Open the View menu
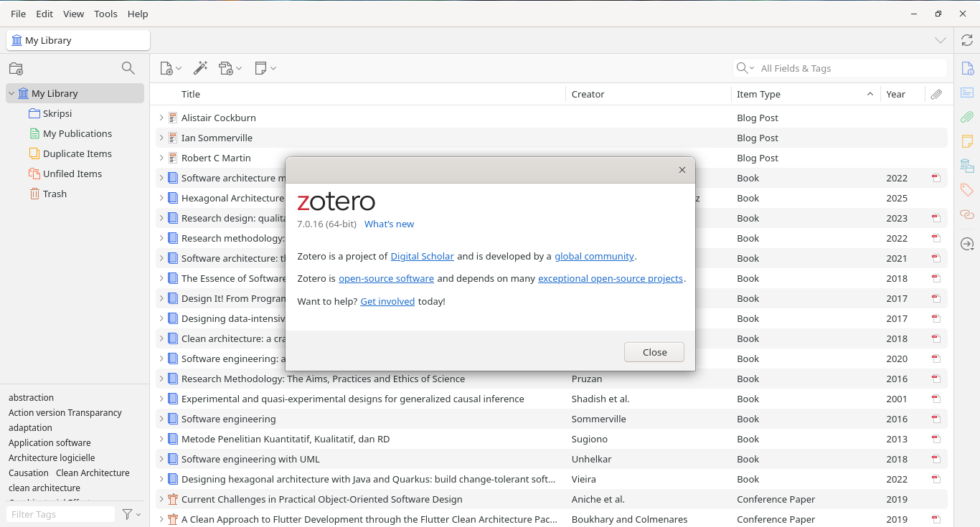 (73, 14)
